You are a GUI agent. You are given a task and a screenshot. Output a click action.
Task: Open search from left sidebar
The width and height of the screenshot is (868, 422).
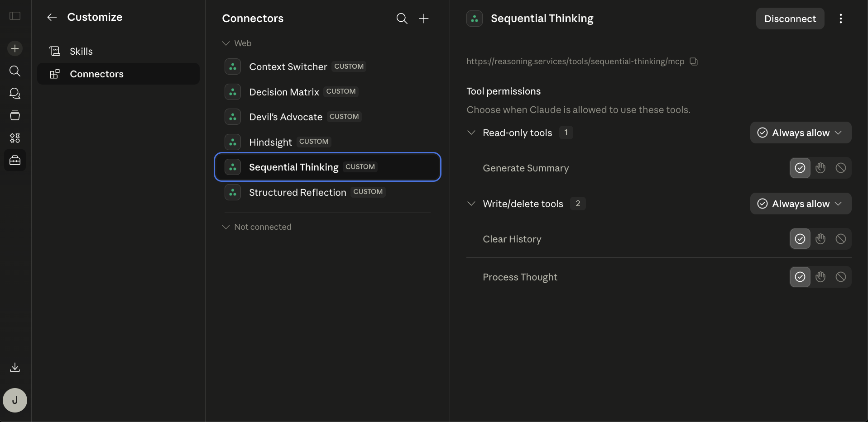[x=15, y=71]
